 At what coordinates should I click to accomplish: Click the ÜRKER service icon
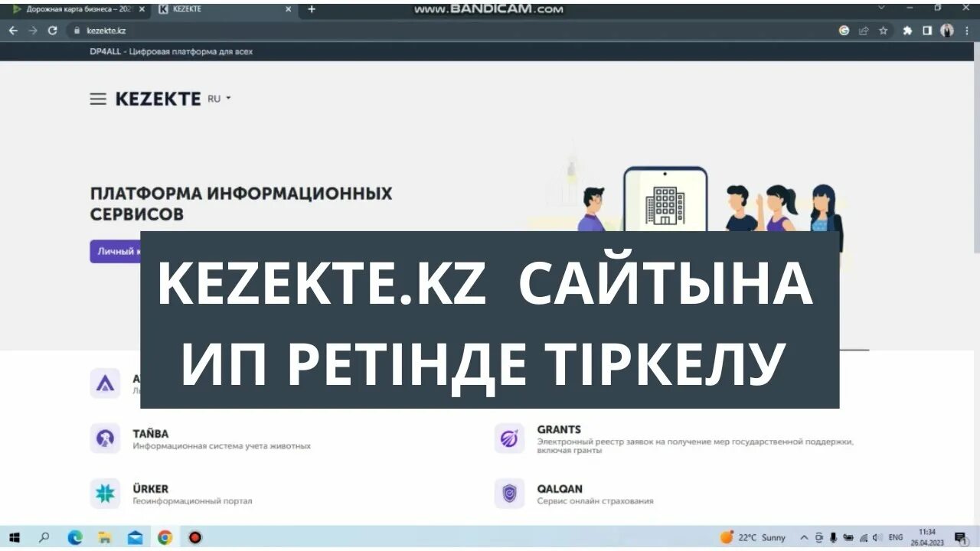(x=105, y=494)
